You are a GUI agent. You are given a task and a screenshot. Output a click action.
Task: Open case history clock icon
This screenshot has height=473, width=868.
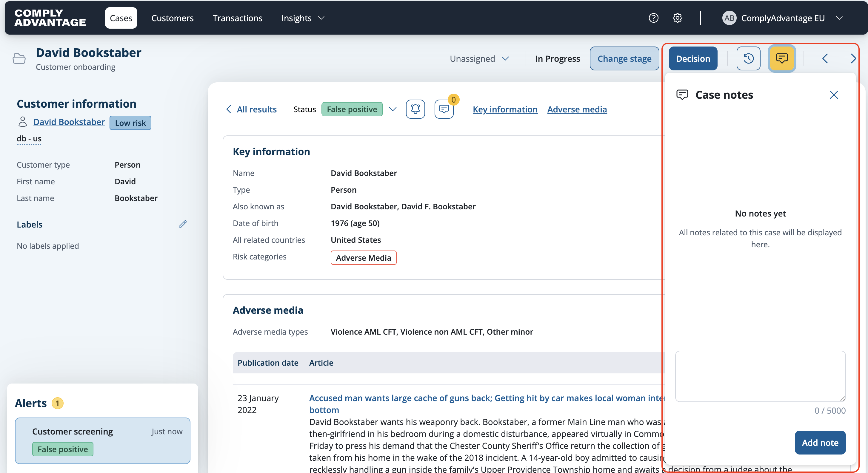pyautogui.click(x=748, y=58)
